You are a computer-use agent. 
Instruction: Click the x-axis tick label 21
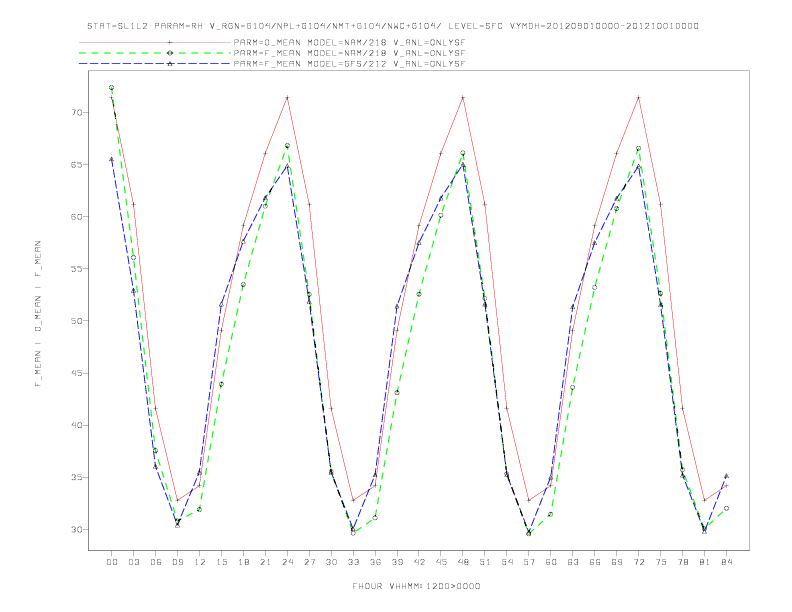(x=265, y=562)
